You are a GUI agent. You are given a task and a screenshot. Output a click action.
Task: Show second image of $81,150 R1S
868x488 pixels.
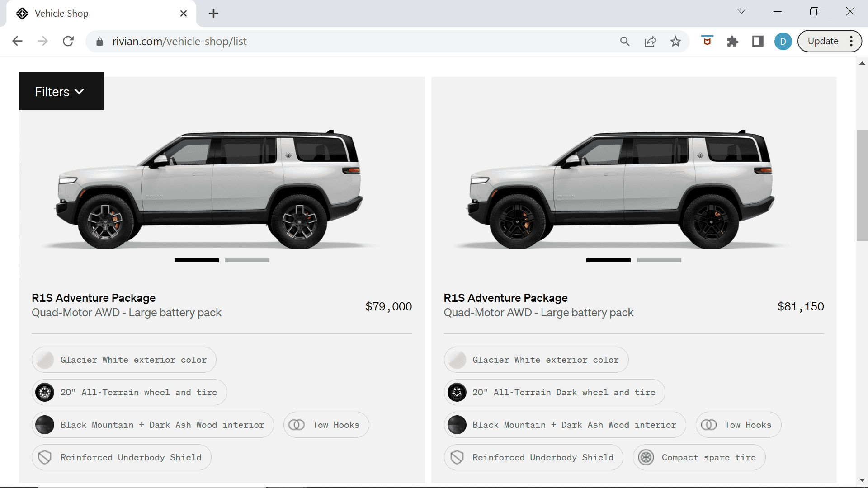click(x=659, y=260)
